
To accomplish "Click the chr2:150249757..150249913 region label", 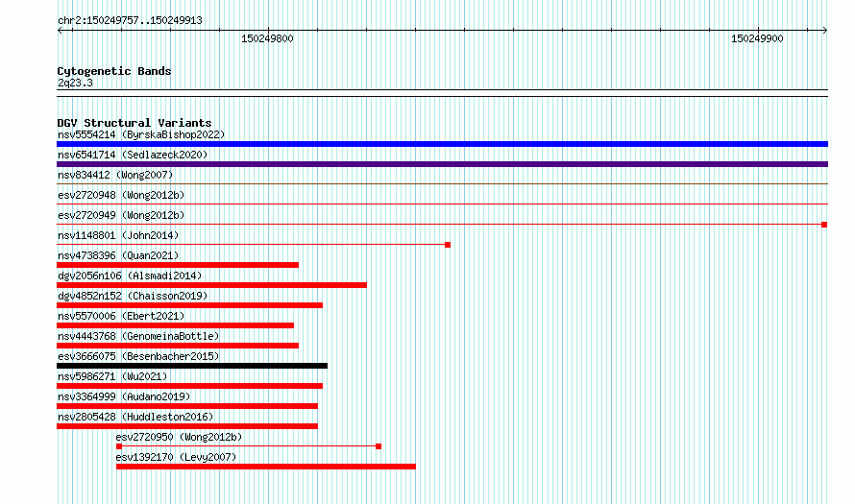I will tap(130, 20).
